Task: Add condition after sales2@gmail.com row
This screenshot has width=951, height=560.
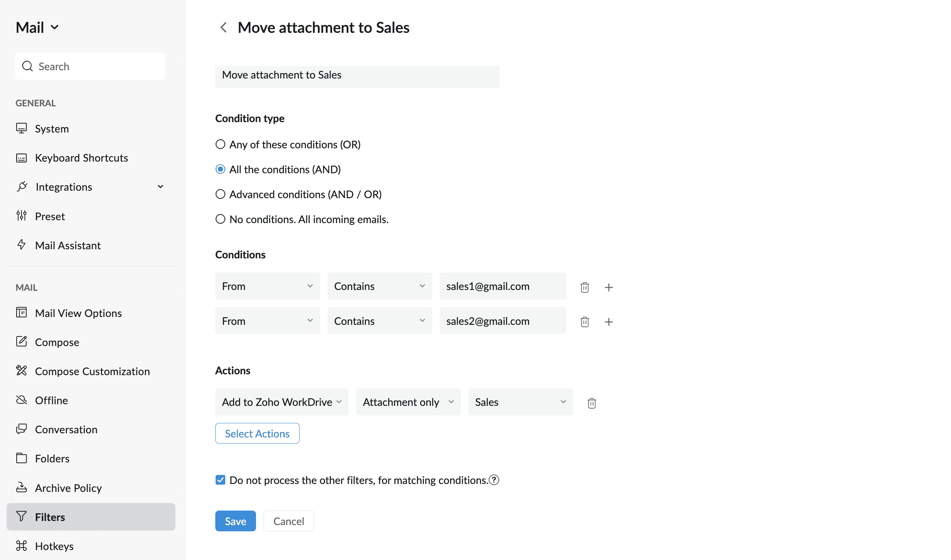Action: [609, 322]
